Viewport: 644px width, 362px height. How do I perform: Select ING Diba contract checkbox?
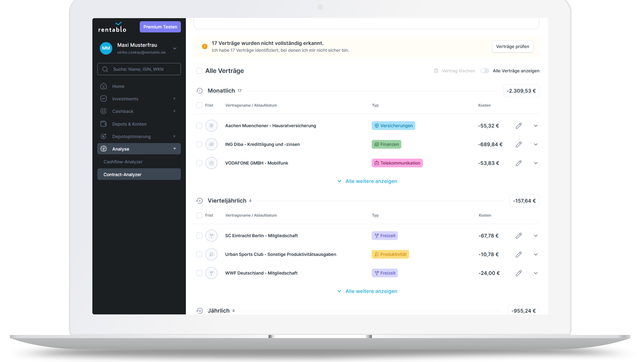click(199, 144)
